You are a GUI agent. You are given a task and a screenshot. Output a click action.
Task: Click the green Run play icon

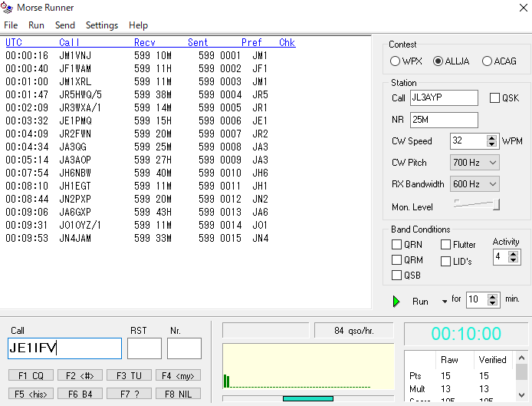tap(396, 302)
